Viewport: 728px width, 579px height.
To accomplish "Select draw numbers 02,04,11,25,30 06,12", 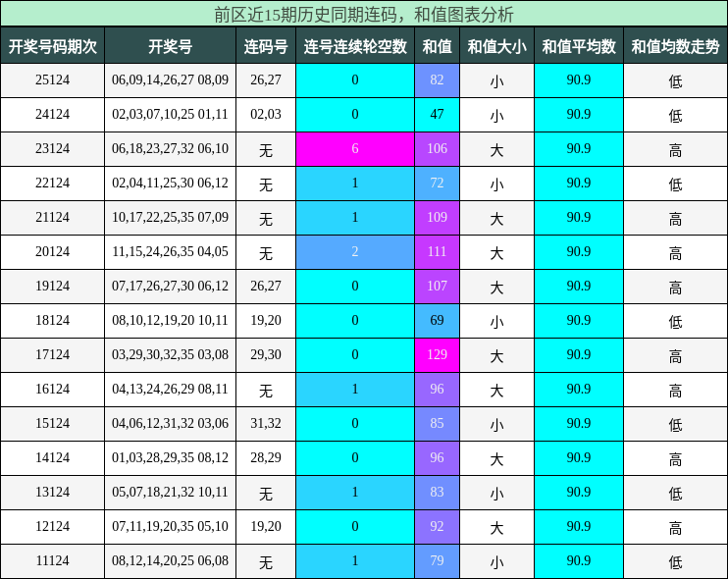I will [x=171, y=183].
